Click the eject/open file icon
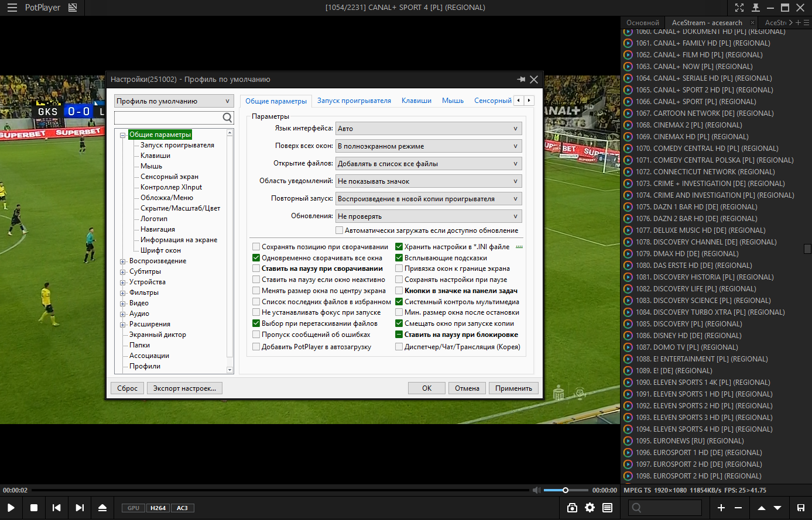The width and height of the screenshot is (812, 520). [102, 508]
